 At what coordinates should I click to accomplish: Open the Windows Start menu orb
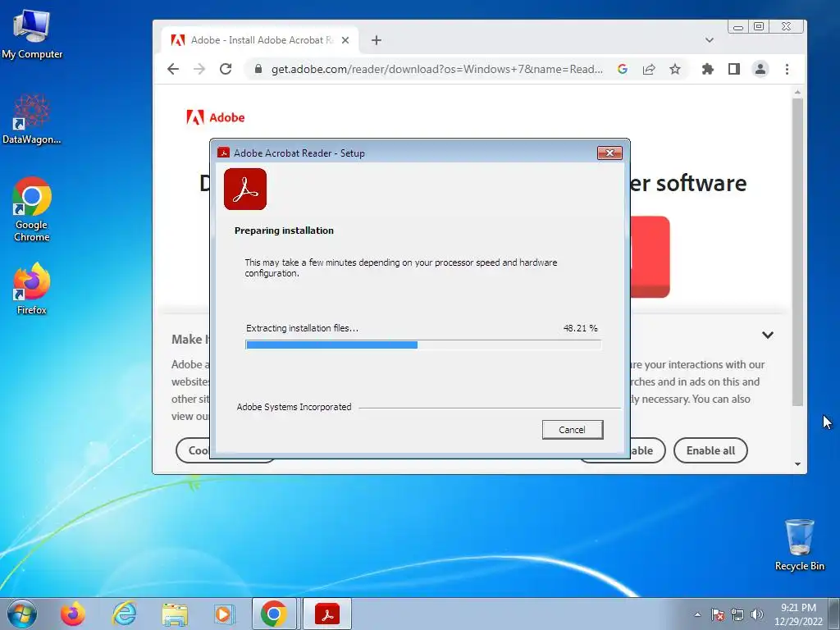click(22, 614)
